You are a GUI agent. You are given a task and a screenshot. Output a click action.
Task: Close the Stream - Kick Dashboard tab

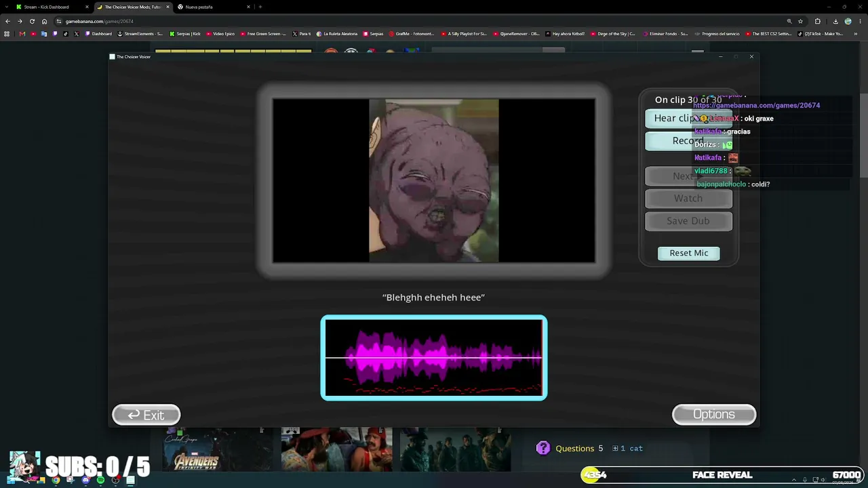tap(87, 7)
